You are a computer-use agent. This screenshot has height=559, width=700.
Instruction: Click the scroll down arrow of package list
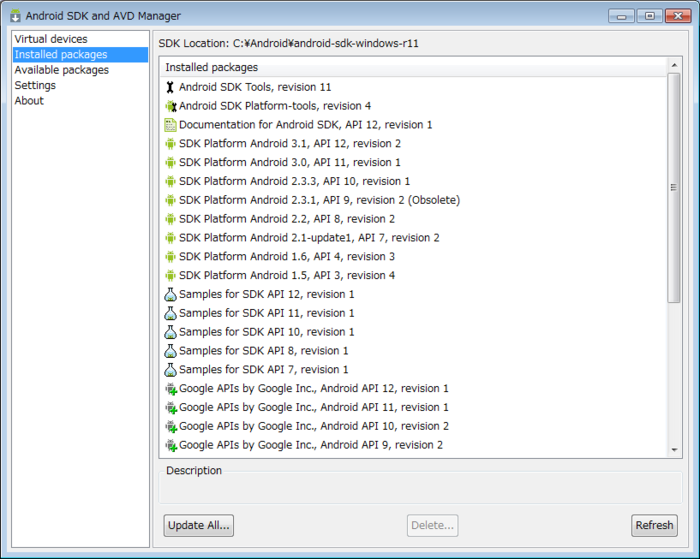(674, 450)
